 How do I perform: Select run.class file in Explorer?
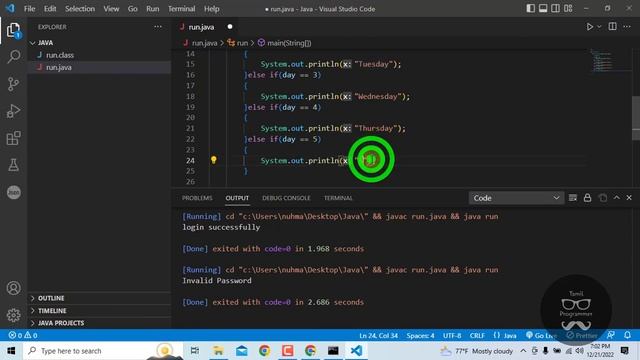point(60,55)
